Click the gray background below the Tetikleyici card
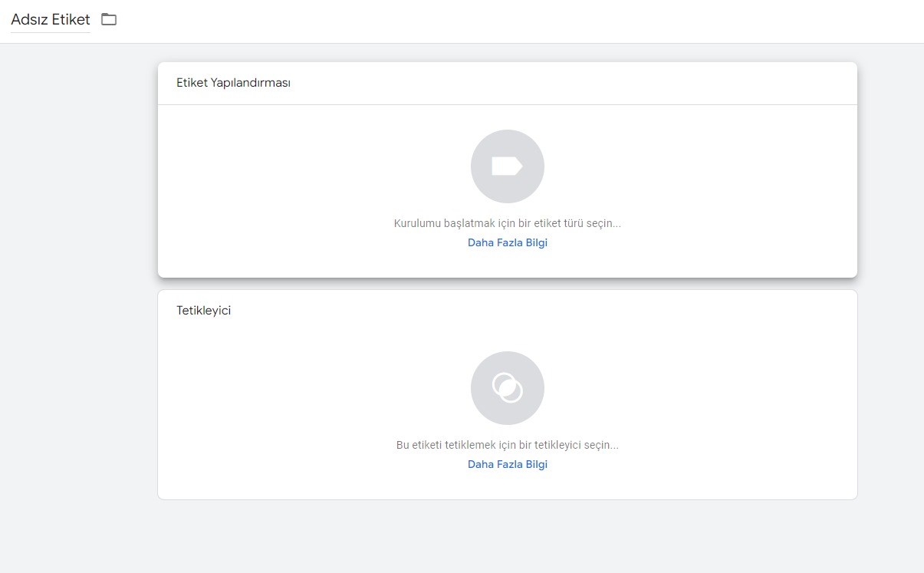Viewport: 924px width, 573px height. point(507,537)
